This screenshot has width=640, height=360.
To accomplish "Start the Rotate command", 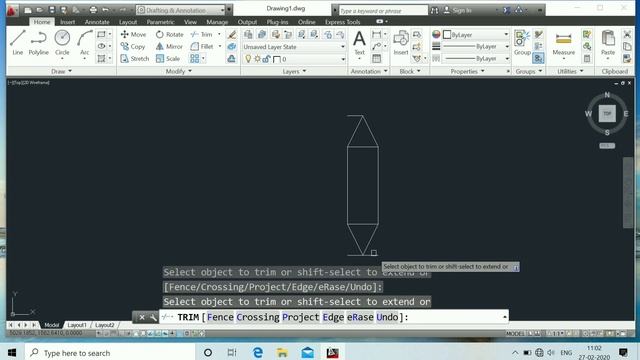I will click(x=169, y=35).
